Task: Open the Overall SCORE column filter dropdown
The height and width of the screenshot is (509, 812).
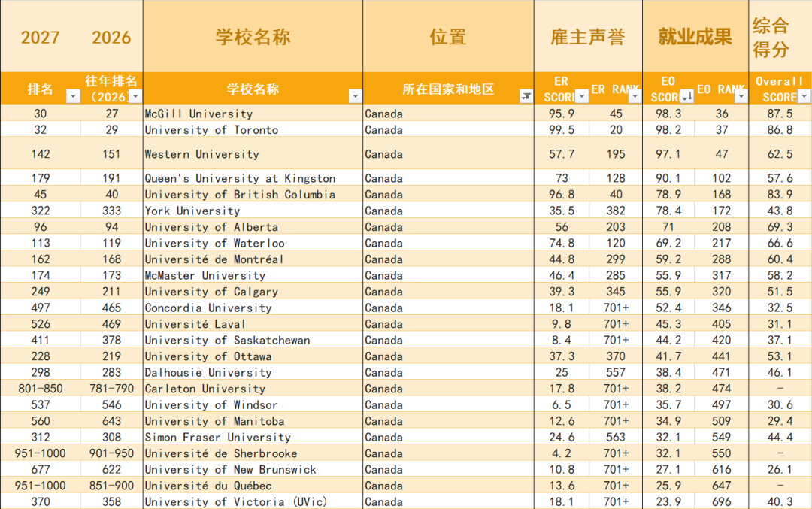Action: tap(804, 96)
